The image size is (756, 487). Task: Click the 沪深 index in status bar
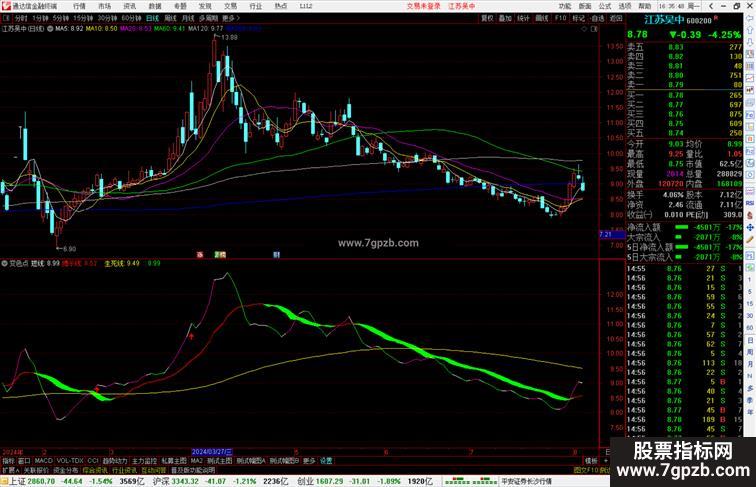(161, 481)
